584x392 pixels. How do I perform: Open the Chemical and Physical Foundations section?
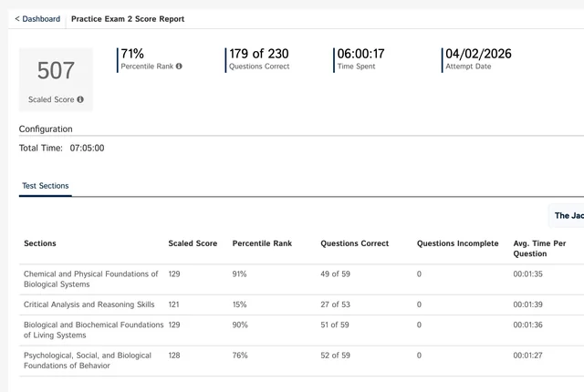[90, 279]
